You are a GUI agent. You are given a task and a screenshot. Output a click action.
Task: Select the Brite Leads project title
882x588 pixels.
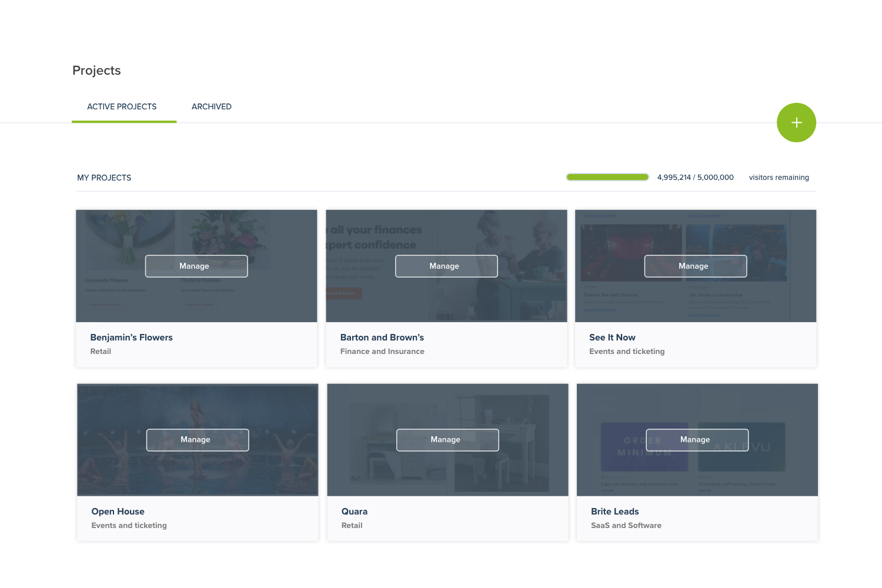[x=615, y=512]
